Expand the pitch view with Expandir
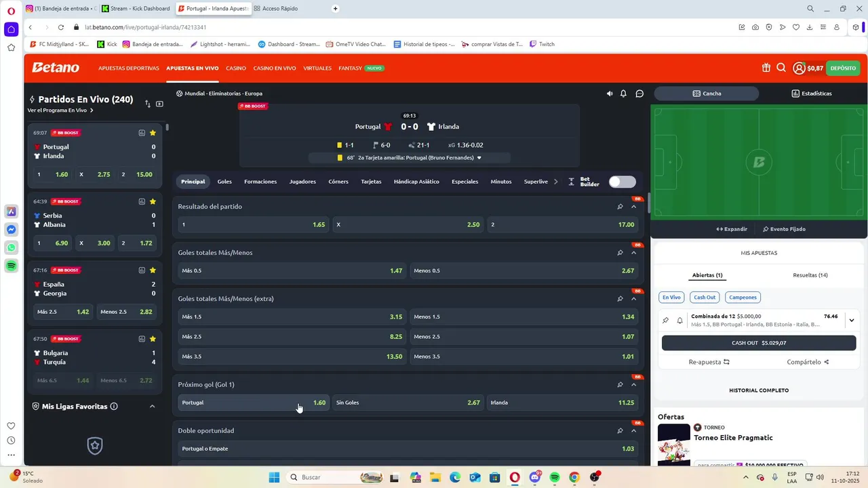The width and height of the screenshot is (868, 488). 732,229
